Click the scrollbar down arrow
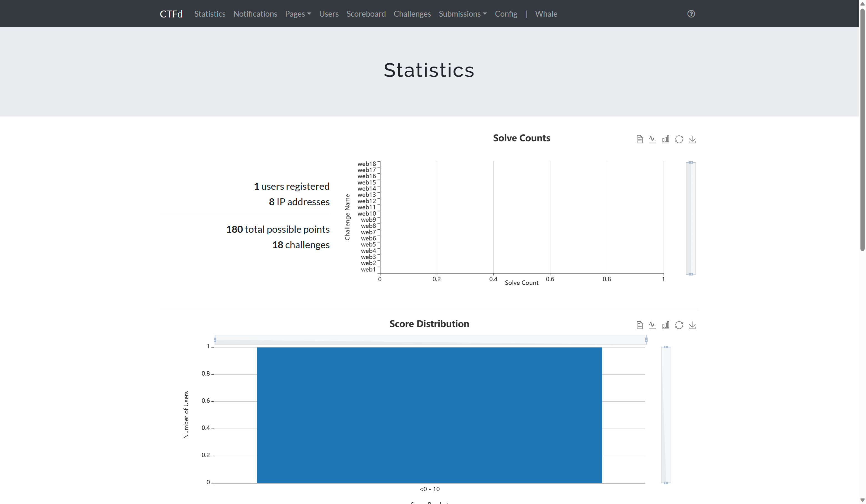This screenshot has height=504, width=866. (862, 500)
